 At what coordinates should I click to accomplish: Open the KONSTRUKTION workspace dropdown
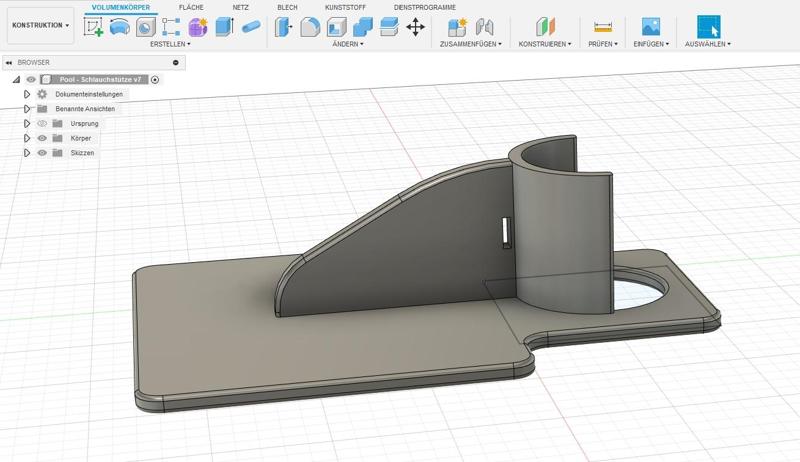pos(41,26)
